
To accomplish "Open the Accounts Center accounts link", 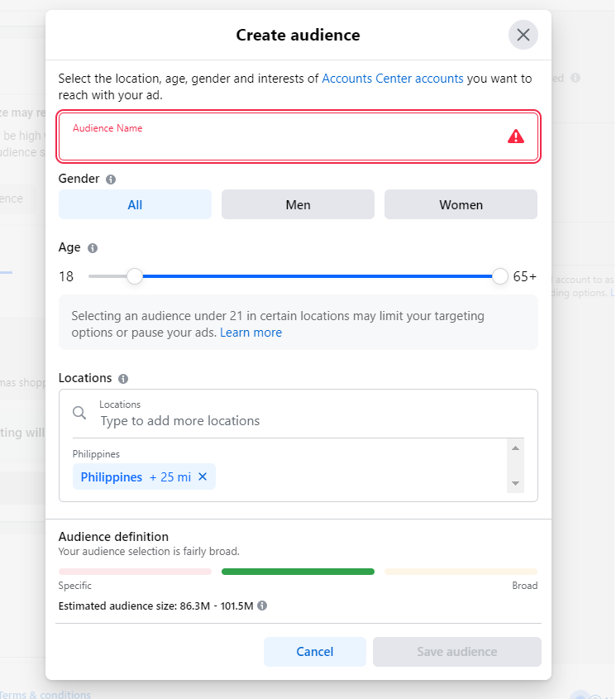I will [393, 79].
